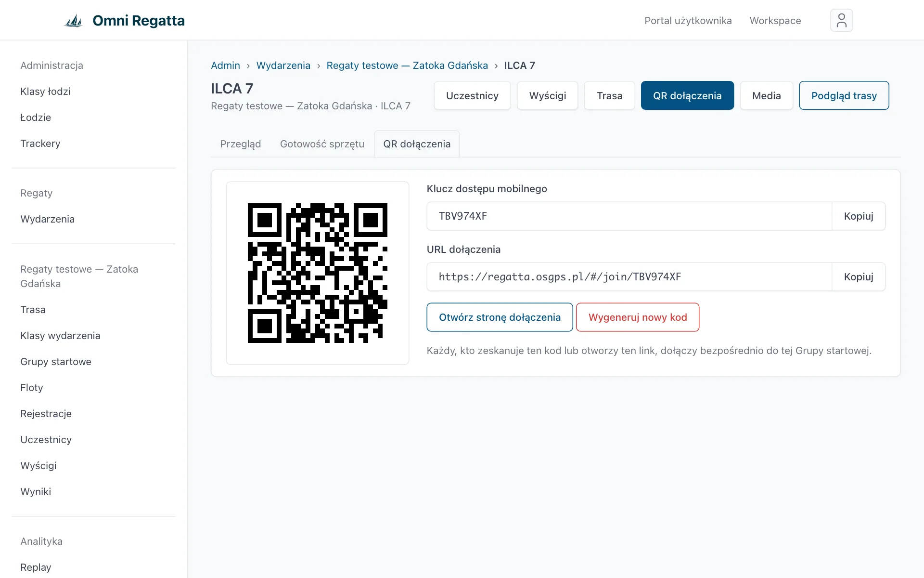Open Uczestnicy in the sidebar

[x=46, y=440]
